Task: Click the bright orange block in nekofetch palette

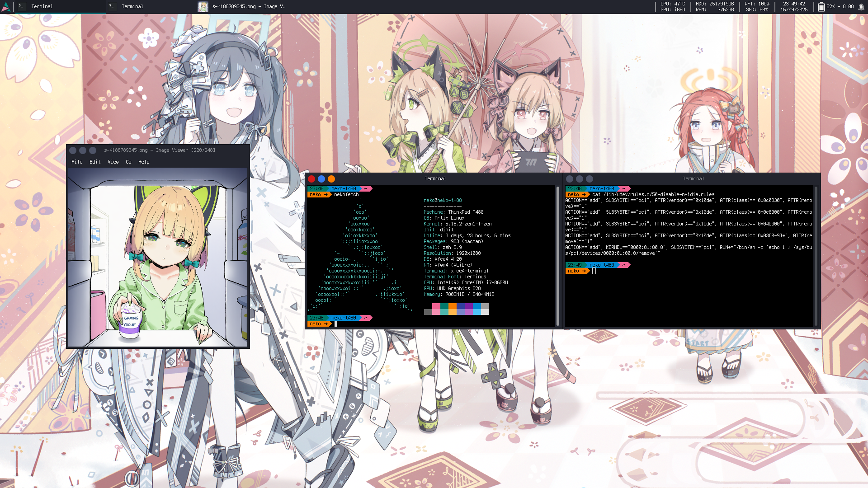Action: [x=452, y=306]
